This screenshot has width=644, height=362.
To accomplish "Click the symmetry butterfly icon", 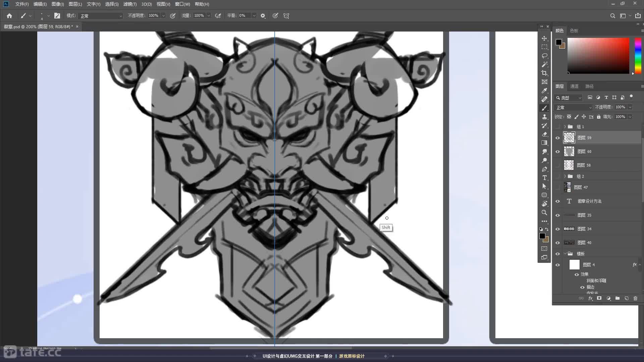I will pos(286,16).
